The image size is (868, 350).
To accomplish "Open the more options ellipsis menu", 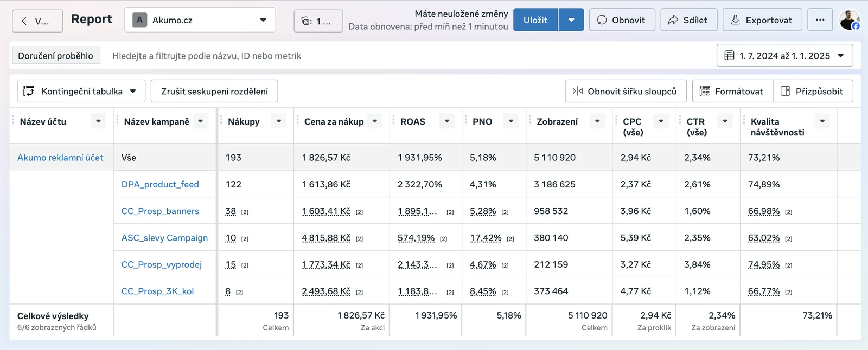I will pyautogui.click(x=820, y=20).
